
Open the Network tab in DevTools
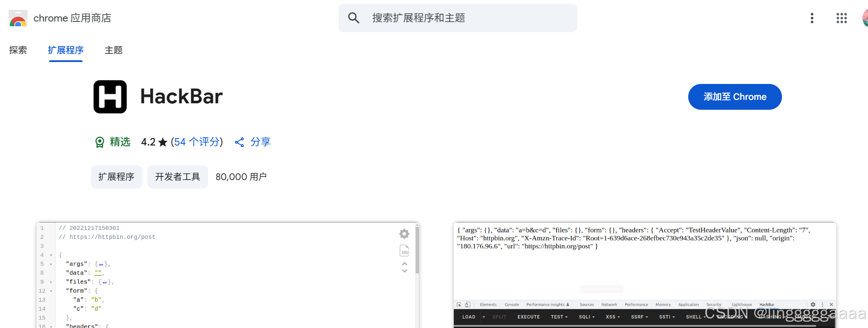pyautogui.click(x=609, y=304)
